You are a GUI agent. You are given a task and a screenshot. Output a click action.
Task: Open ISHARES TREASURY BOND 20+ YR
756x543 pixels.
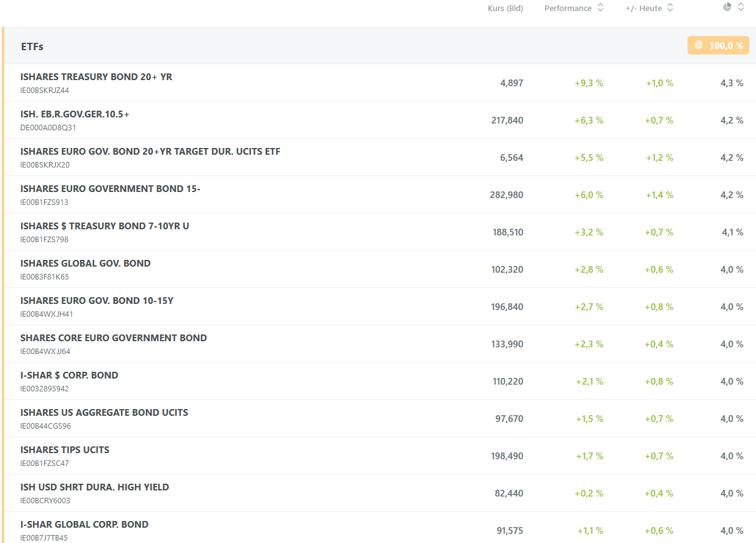point(96,77)
